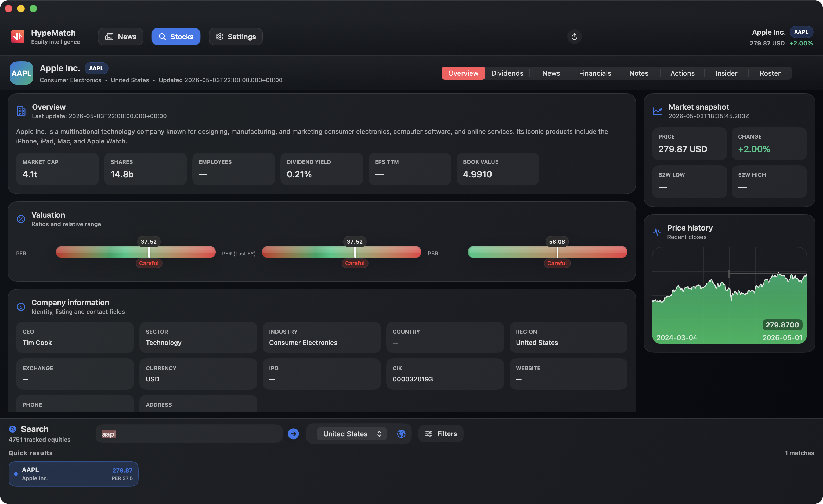The image size is (823, 504).
Task: Click the refresh icon in the header
Action: tap(574, 37)
